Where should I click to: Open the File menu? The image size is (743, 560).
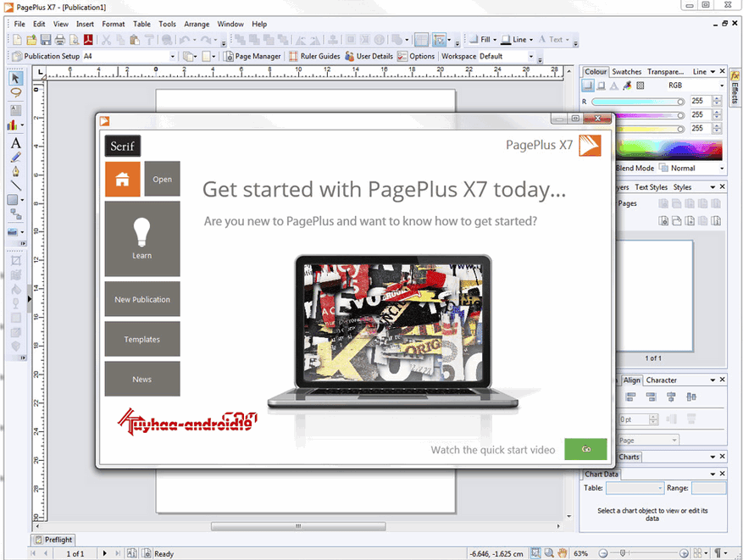tap(19, 25)
